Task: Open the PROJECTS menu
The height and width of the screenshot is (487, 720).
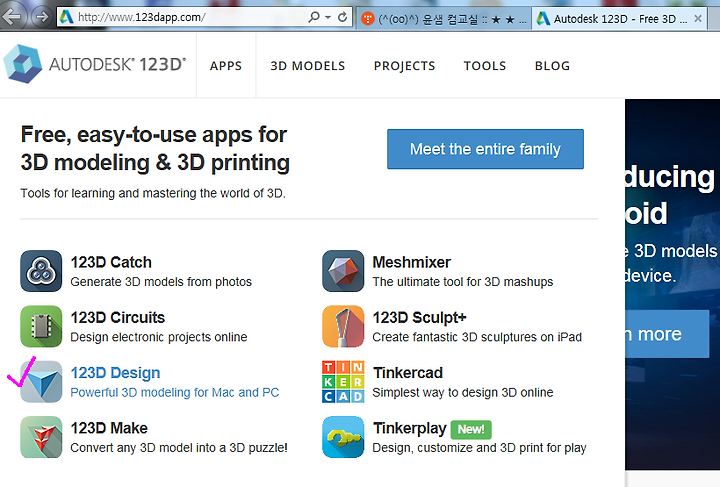Action: click(405, 66)
